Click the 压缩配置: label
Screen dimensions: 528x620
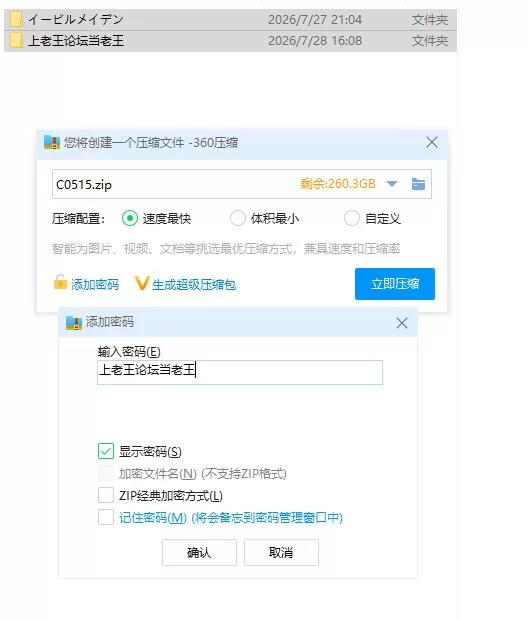click(x=78, y=219)
